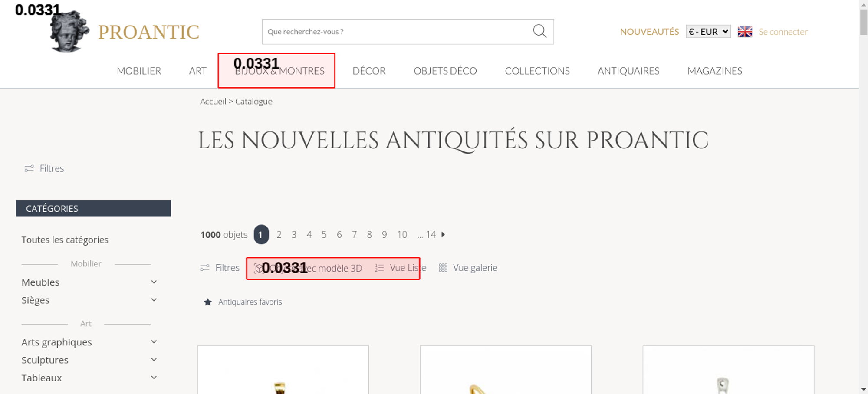This screenshot has height=394, width=868.
Task: Open the BIJOUX & MONTRES menu
Action: pos(279,71)
